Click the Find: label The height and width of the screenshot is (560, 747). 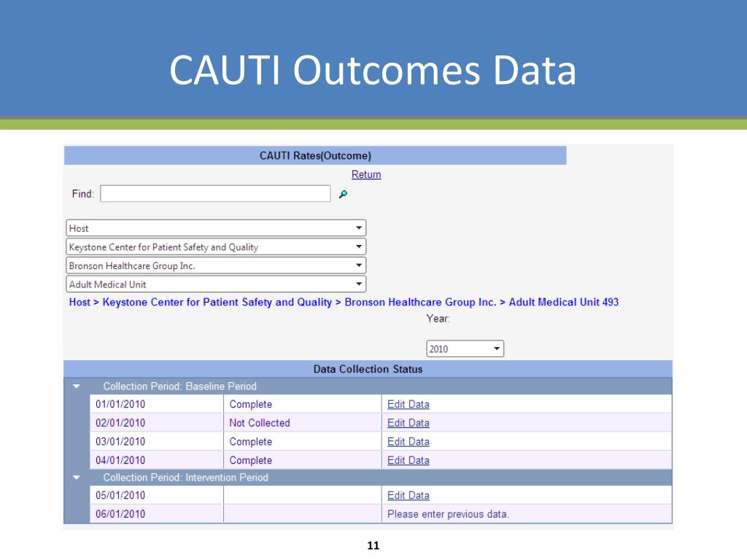click(x=83, y=194)
